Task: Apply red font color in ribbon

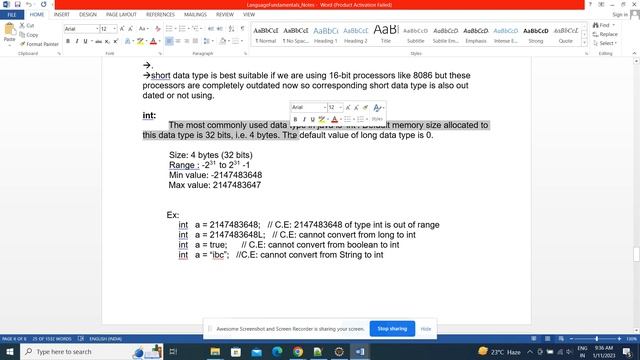Action: point(153,41)
